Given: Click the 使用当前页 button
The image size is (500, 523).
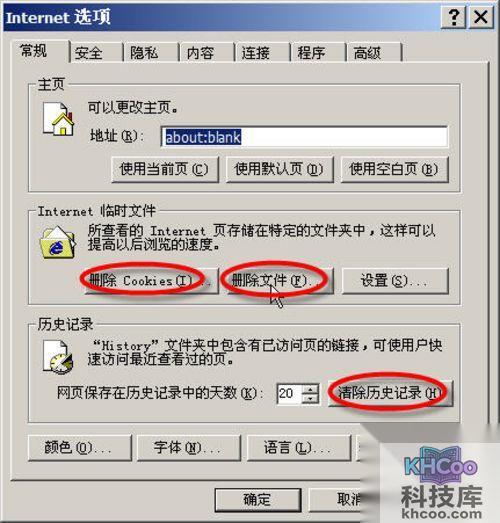Looking at the screenshot, I should click(165, 169).
